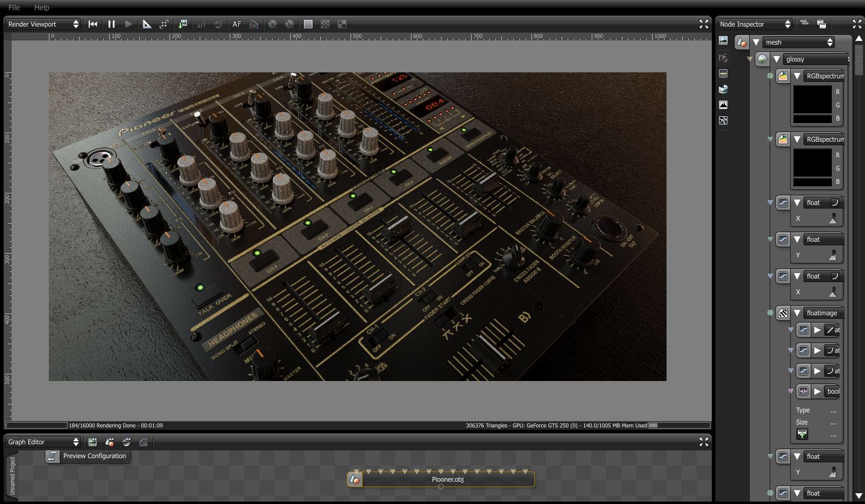
Task: Click the first RGBspectrum black color swatch
Action: point(813,100)
